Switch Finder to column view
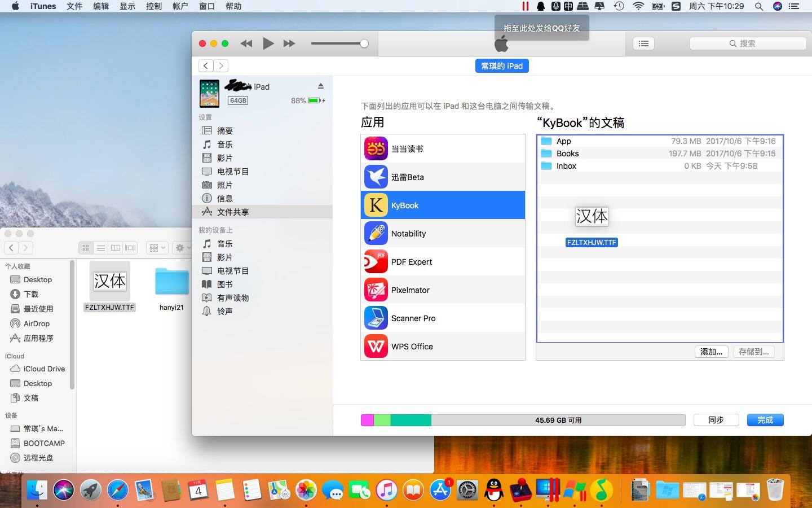Screen dimensions: 812x508 click(116, 248)
